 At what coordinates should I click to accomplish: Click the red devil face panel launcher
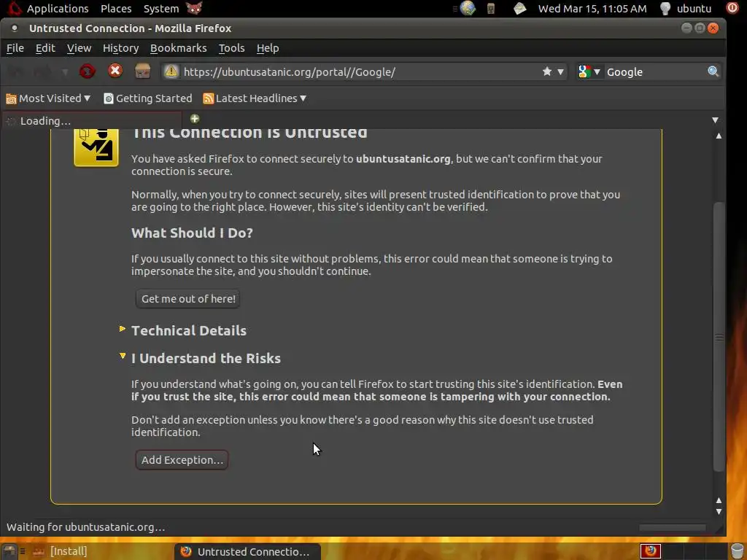point(194,8)
